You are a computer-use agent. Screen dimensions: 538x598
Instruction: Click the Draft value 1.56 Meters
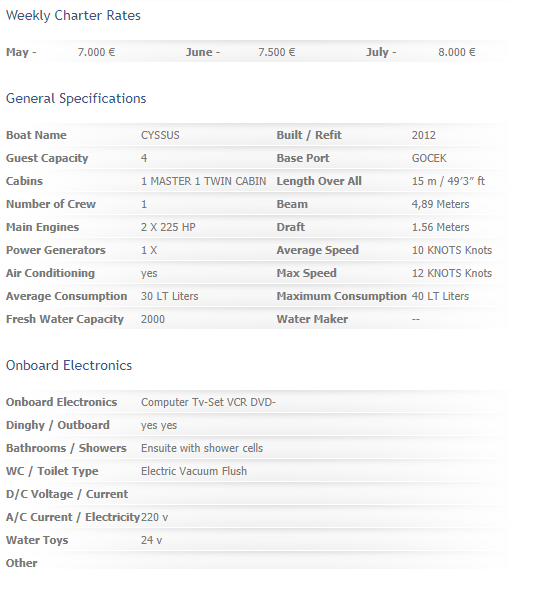[x=440, y=227]
